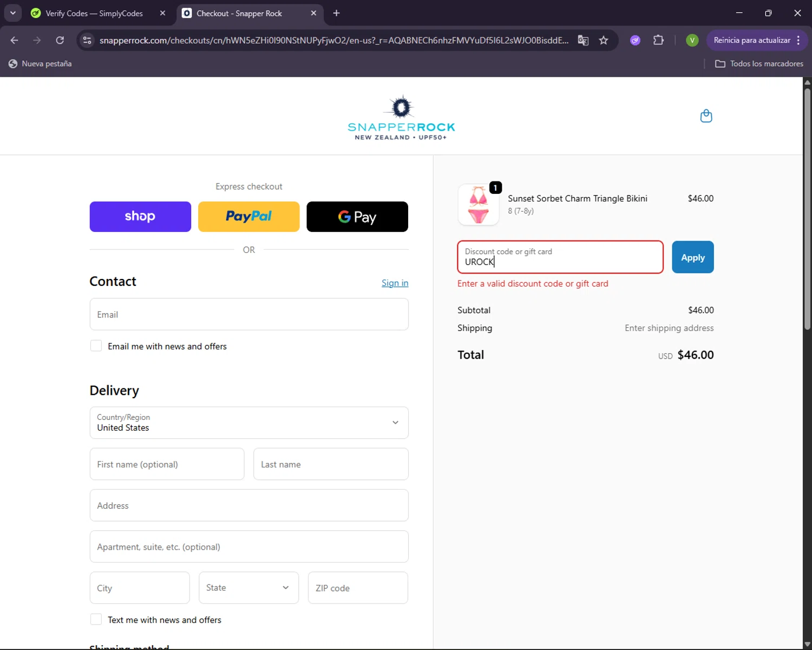812x650 pixels.
Task: Reload the checkout page
Action: 60,40
